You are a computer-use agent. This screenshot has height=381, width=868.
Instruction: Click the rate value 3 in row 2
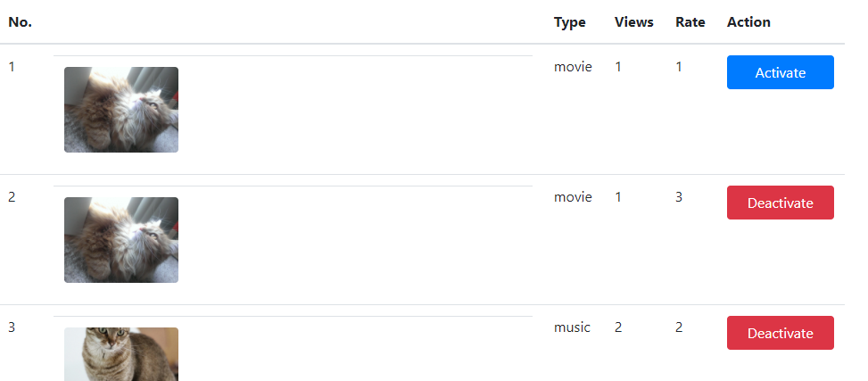click(679, 197)
